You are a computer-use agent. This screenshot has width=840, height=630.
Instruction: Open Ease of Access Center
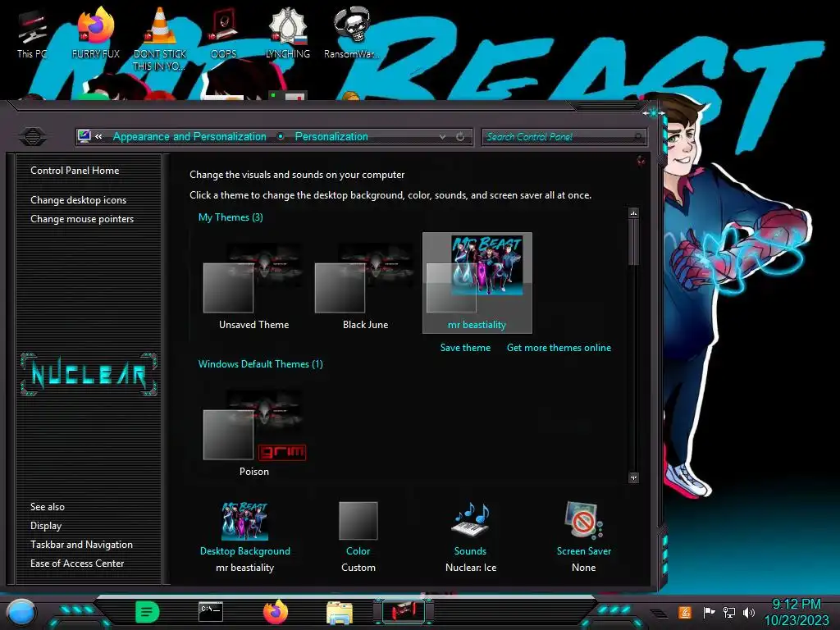[77, 563]
